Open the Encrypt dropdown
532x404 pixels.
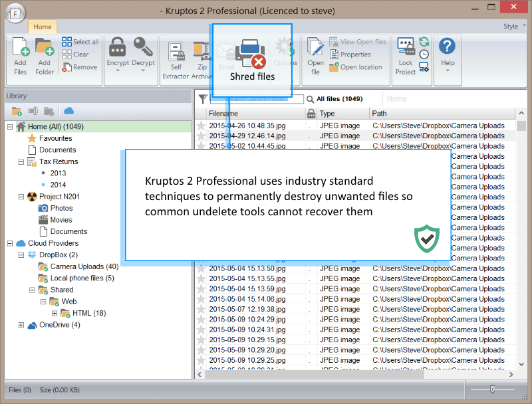(x=118, y=70)
